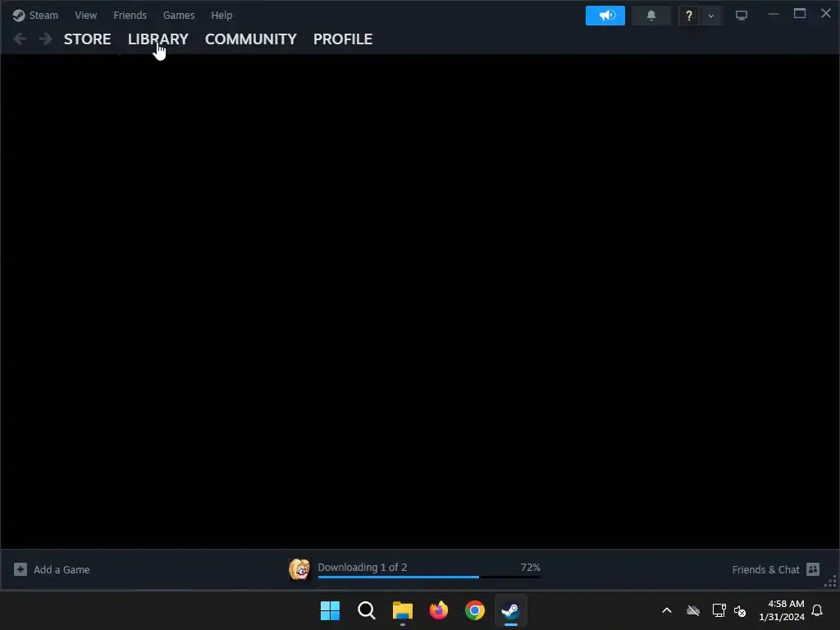Open File Explorer from the taskbar

pos(402,610)
